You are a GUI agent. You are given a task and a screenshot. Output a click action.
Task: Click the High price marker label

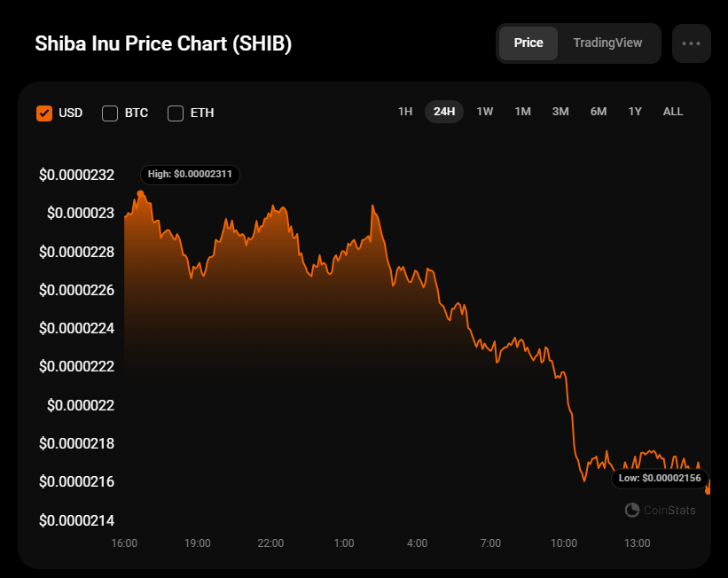coord(190,175)
